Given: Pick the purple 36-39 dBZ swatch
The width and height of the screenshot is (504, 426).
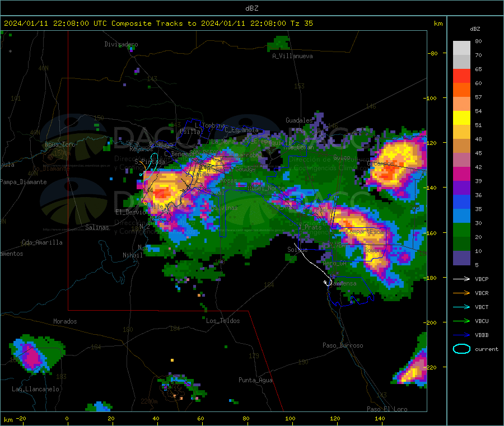Looking at the screenshot, I should tap(461, 188).
